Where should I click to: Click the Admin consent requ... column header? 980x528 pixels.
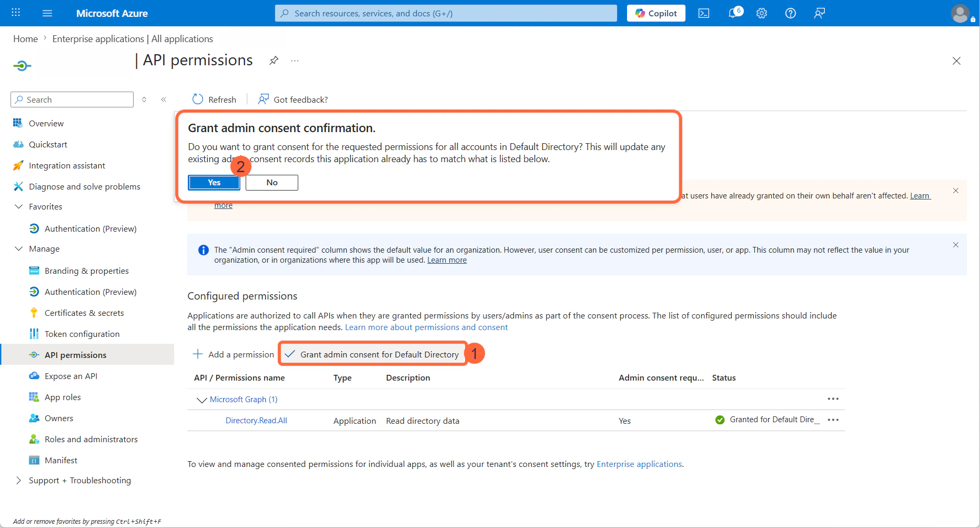click(661, 377)
